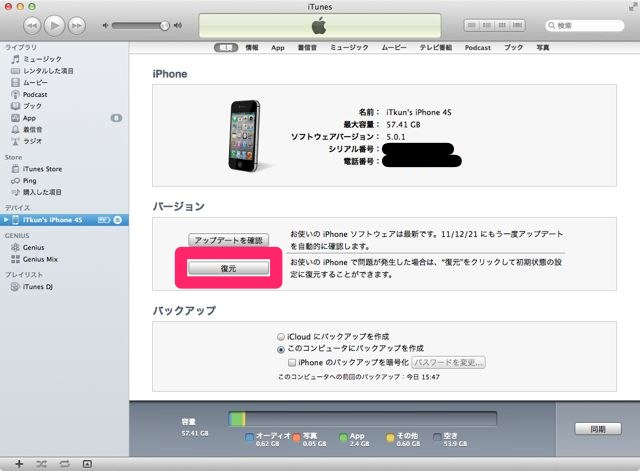This screenshot has width=640, height=471.
Task: Eject iTkun's iPhone 4S with eject icon
Action: pyautogui.click(x=118, y=220)
